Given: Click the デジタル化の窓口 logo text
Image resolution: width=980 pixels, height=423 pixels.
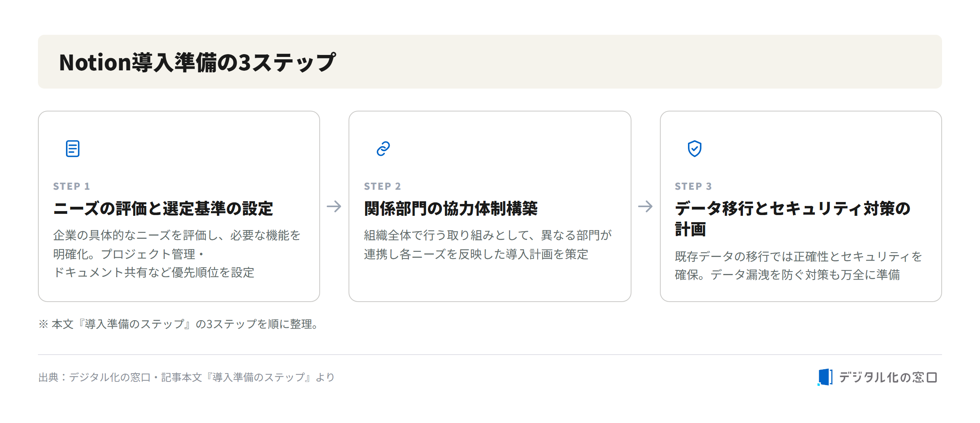Looking at the screenshot, I should [888, 378].
